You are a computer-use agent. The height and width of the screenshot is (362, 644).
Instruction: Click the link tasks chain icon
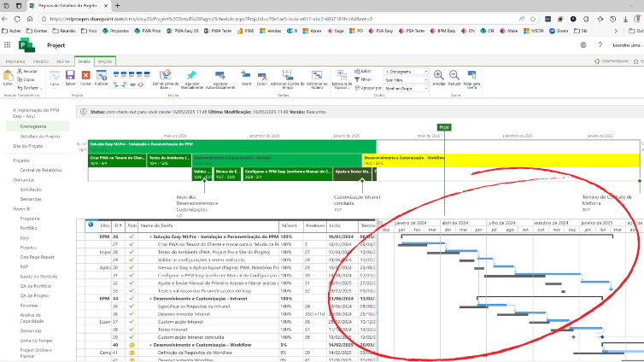pos(132,85)
